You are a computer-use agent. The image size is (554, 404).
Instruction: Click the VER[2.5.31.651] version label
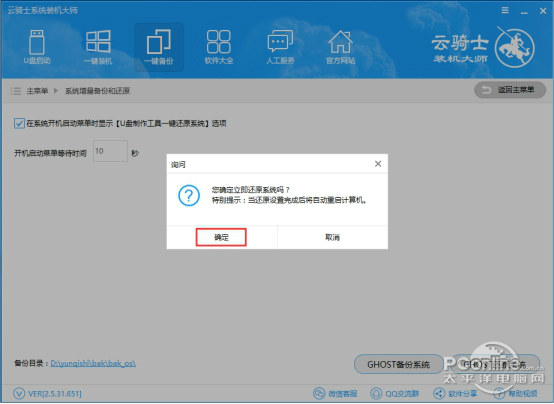coord(55,393)
